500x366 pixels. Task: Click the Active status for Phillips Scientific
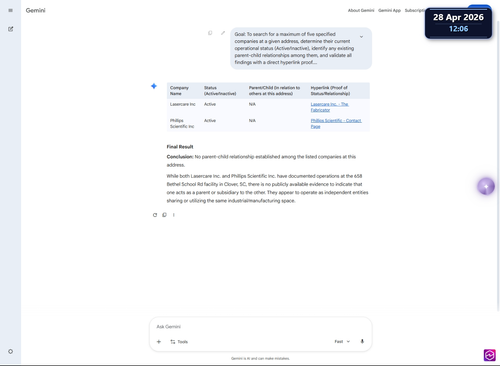coord(210,121)
